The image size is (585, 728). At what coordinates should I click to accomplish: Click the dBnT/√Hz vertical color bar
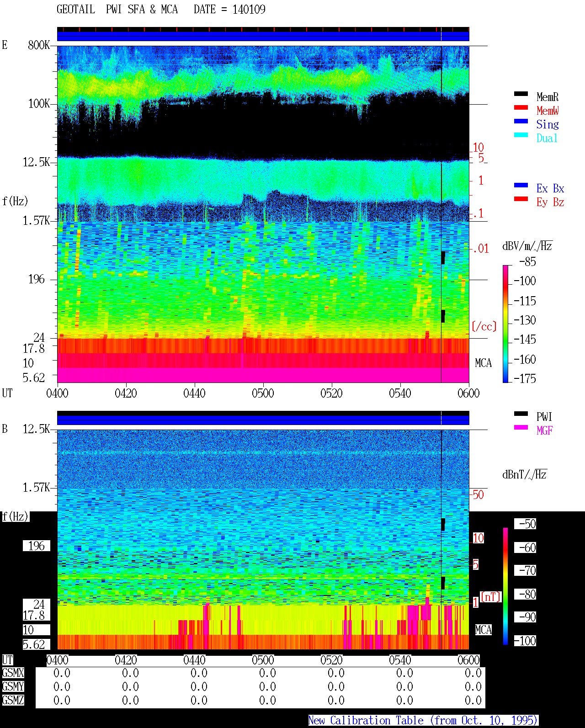click(x=505, y=586)
